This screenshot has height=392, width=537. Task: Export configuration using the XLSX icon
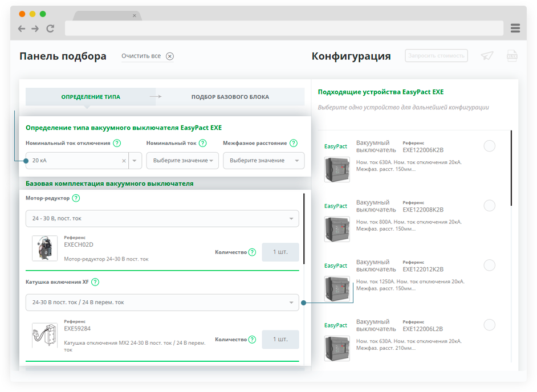coord(512,56)
